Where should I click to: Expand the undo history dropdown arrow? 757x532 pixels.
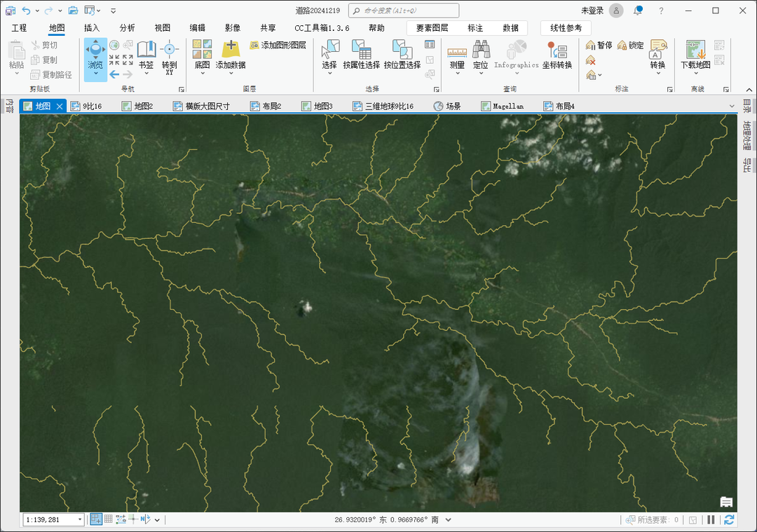37,11
